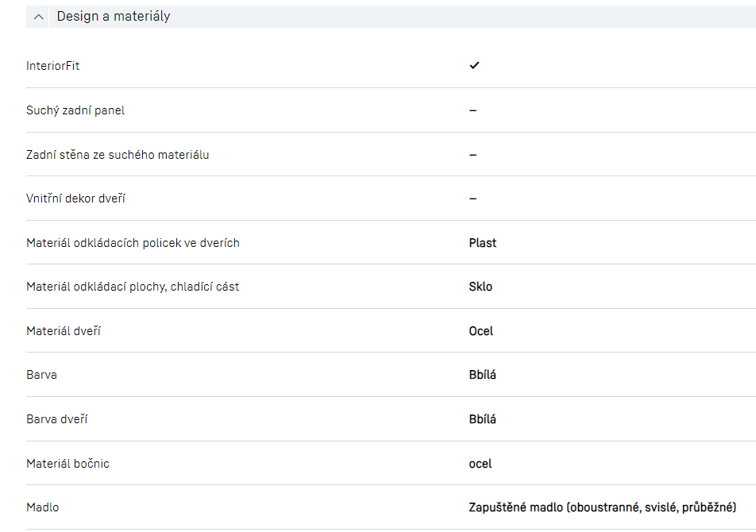Click the dash next to Suchý zadní panel
This screenshot has width=756, height=532.
tap(472, 110)
